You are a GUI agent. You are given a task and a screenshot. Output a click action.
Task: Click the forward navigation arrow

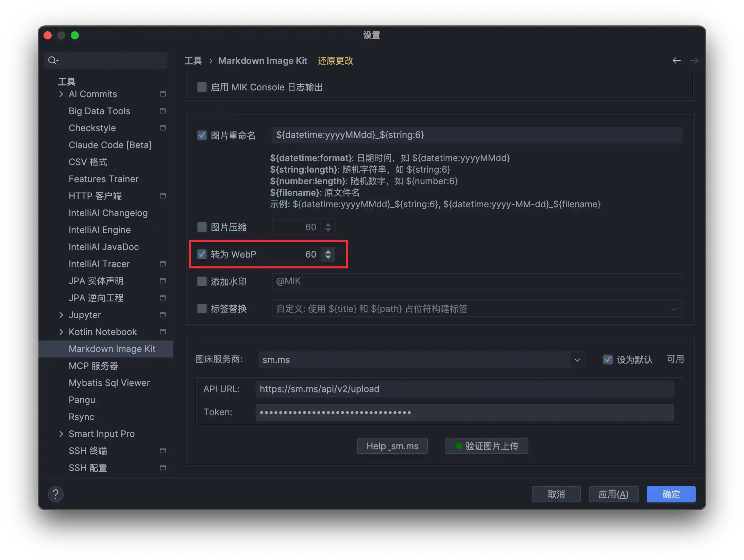point(694,60)
